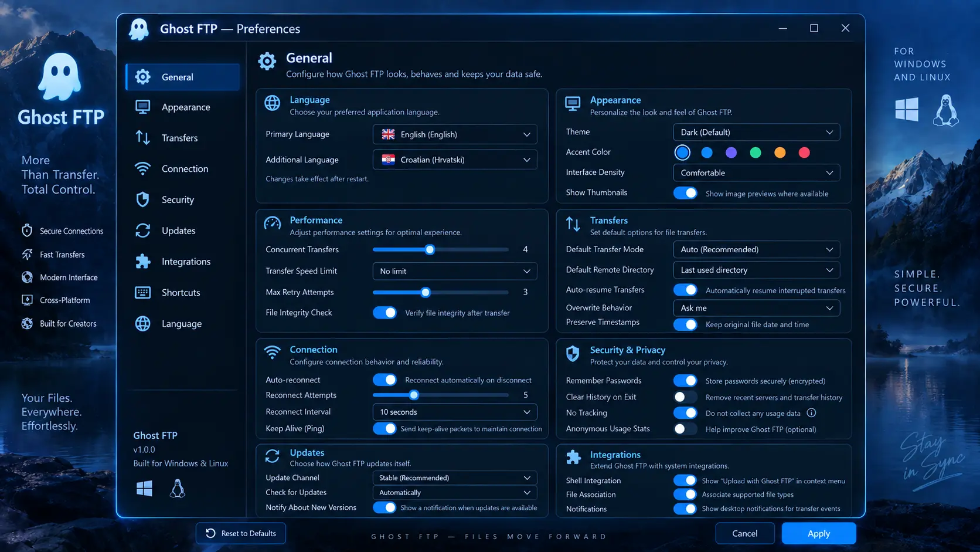The width and height of the screenshot is (980, 552).
Task: Open the Primary Language dropdown
Action: coord(455,134)
